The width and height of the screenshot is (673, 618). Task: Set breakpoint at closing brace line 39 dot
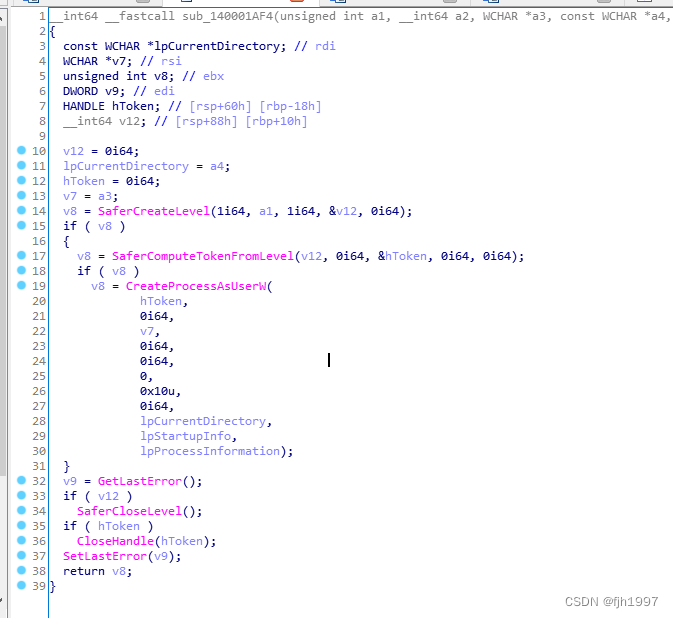[x=21, y=585]
